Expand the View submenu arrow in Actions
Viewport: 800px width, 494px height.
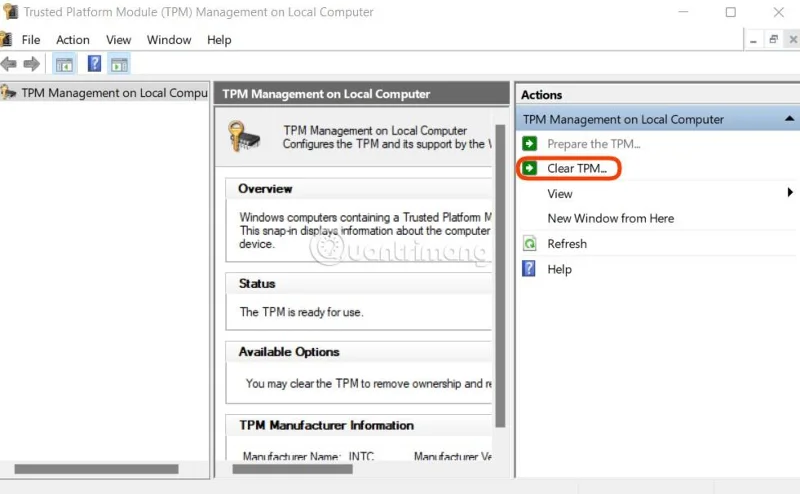[x=790, y=192]
